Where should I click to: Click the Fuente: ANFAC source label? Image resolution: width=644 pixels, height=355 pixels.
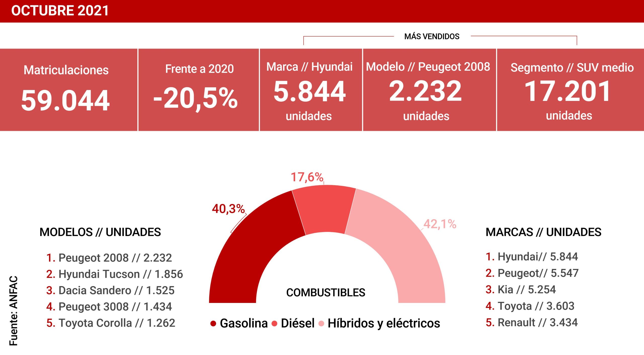pos(14,311)
